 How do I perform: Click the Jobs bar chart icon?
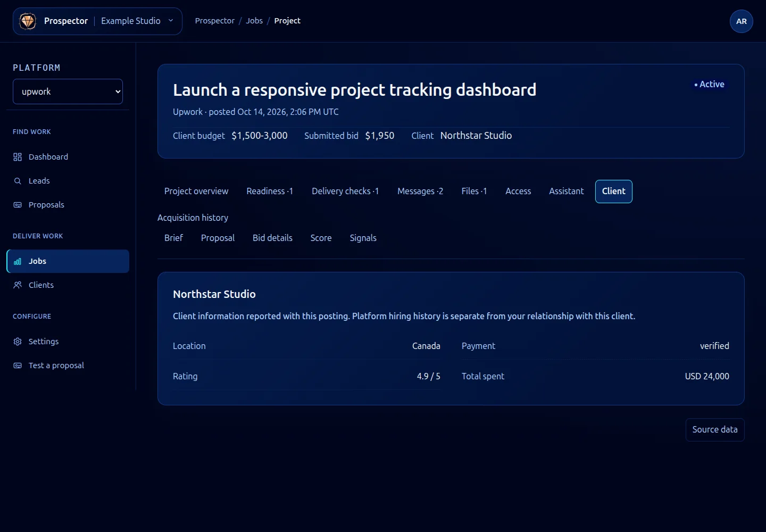[x=18, y=261]
